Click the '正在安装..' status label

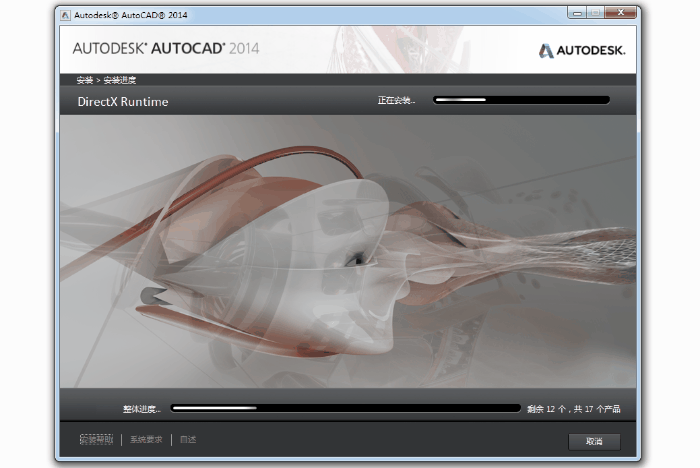(396, 100)
